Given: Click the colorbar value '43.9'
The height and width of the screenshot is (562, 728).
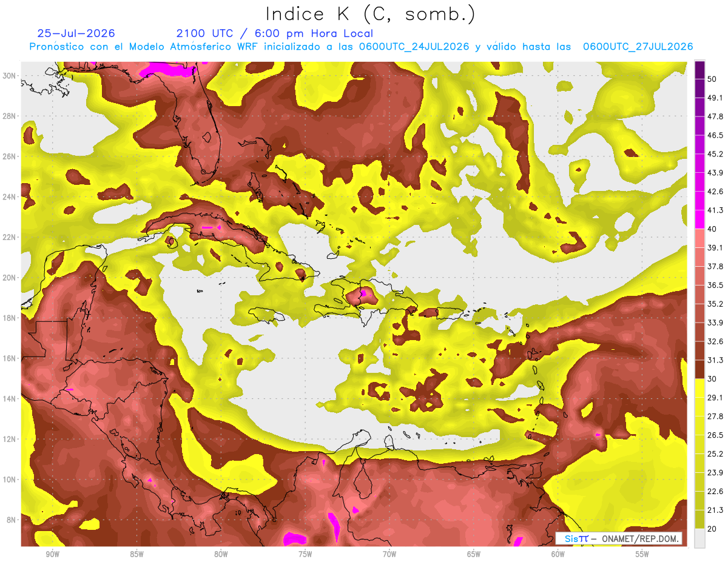Looking at the screenshot, I should (x=715, y=173).
